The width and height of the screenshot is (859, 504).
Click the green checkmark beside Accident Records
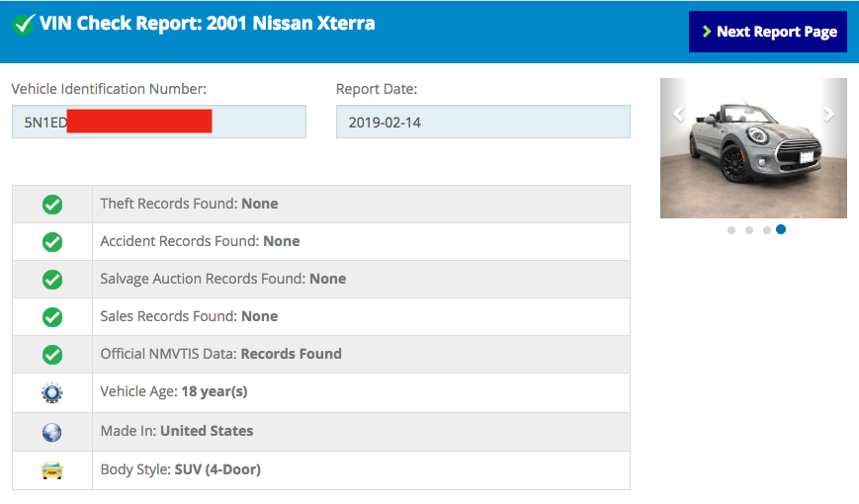52,241
